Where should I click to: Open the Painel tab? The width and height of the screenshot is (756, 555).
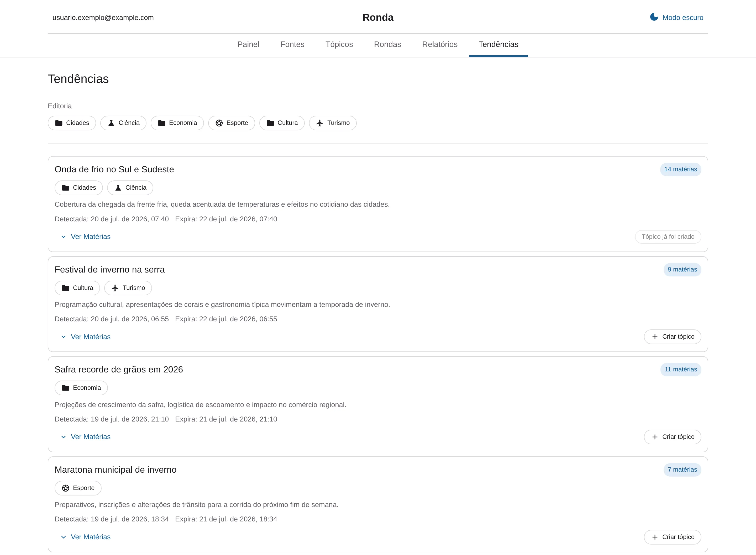(x=248, y=44)
